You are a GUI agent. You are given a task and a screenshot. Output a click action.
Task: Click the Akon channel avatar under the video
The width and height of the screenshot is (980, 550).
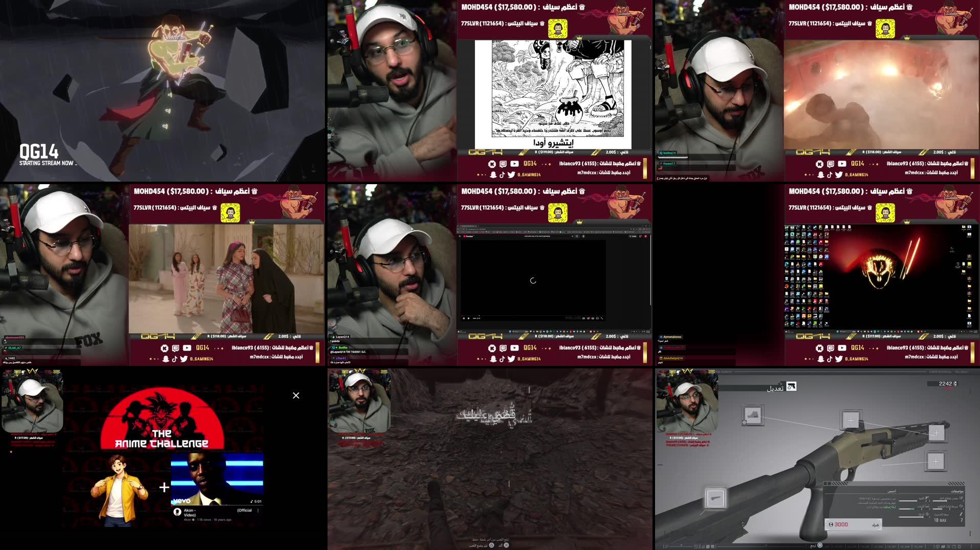177,512
